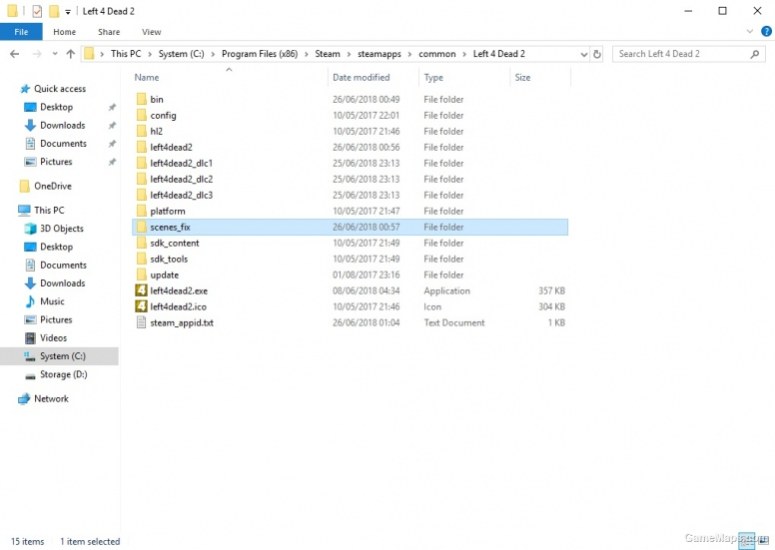Click the bin folder icon
The image size is (775, 550).
(141, 99)
